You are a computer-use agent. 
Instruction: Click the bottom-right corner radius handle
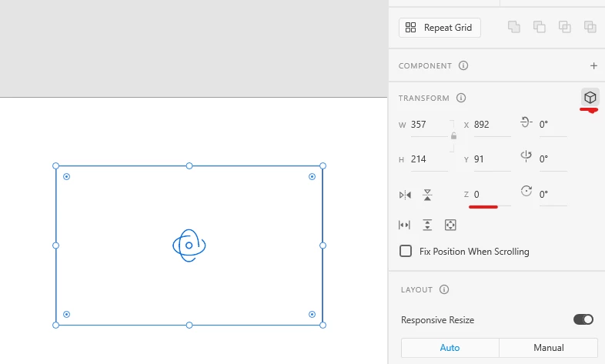313,314
